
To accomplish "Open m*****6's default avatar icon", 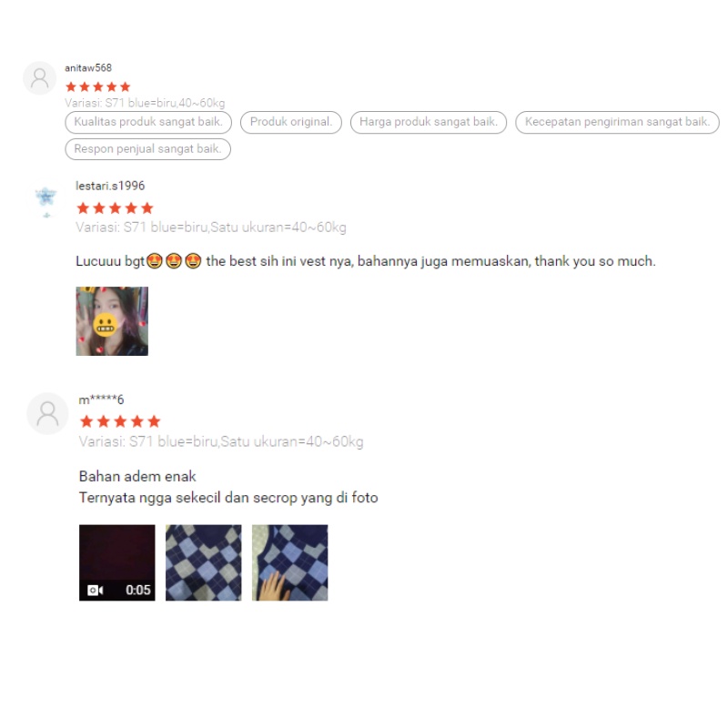I will [x=48, y=414].
